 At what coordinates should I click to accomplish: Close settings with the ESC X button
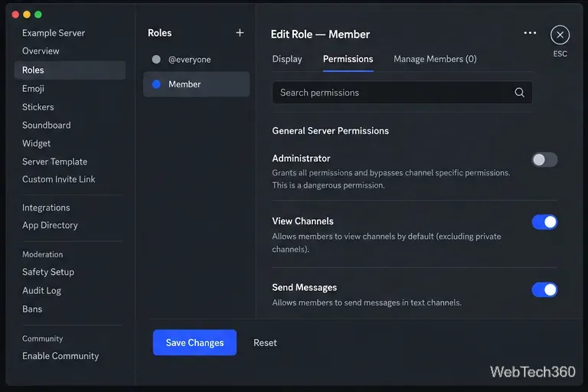[560, 35]
